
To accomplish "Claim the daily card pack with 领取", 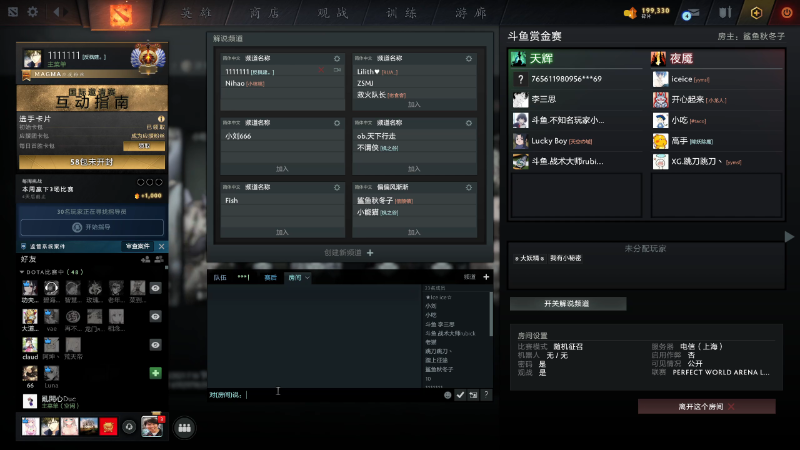I will pyautogui.click(x=144, y=146).
